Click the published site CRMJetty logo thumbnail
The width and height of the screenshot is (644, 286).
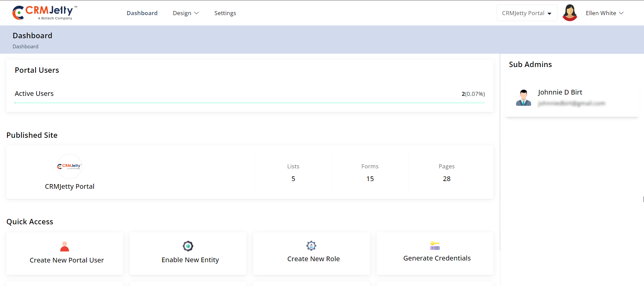[69, 166]
